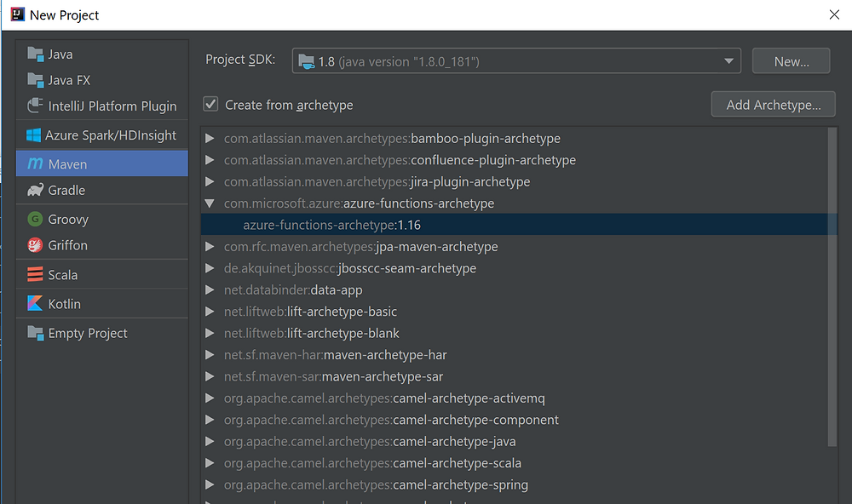The image size is (852, 504).
Task: Open the Project SDK dropdown arrow
Action: point(729,61)
